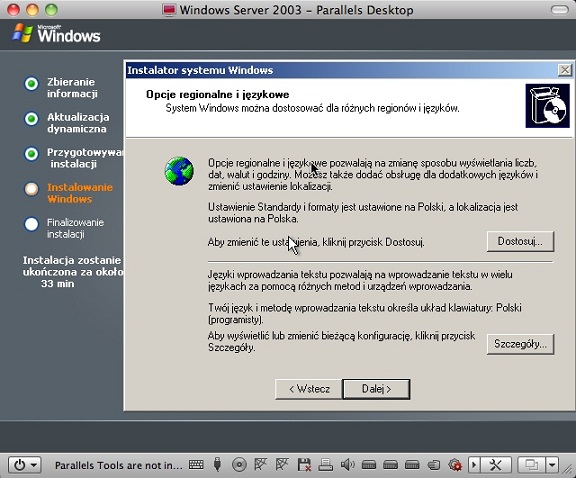Click the green zoom button of Parallels window
Viewport: 576px width, 478px height.
[x=51, y=10]
